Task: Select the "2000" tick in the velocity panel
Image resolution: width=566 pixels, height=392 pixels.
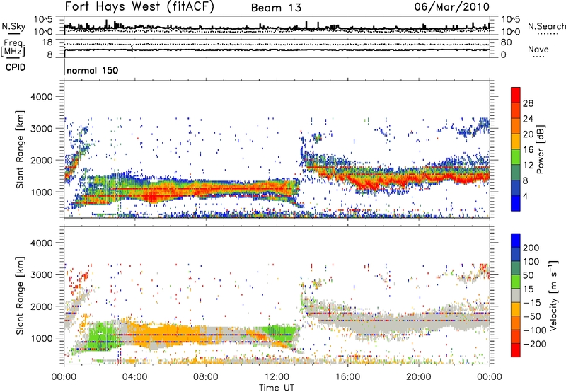Action: tap(41, 306)
